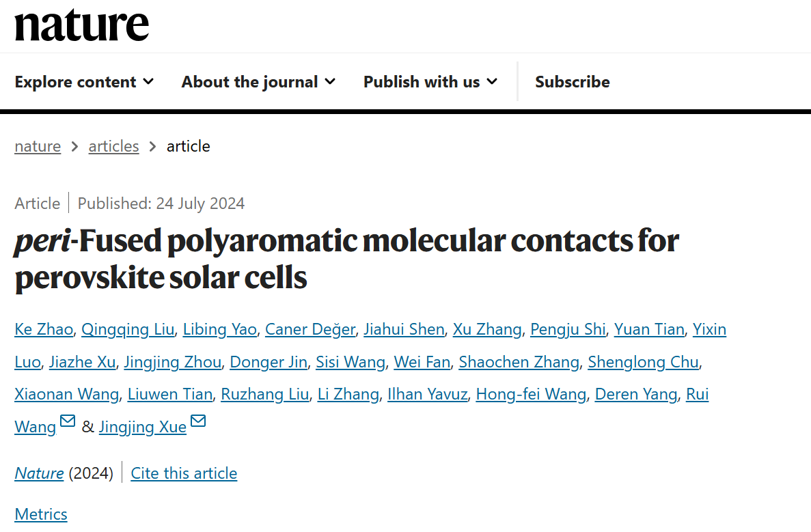The height and width of the screenshot is (532, 811).
Task: Open the About the journal menu
Action: (250, 82)
